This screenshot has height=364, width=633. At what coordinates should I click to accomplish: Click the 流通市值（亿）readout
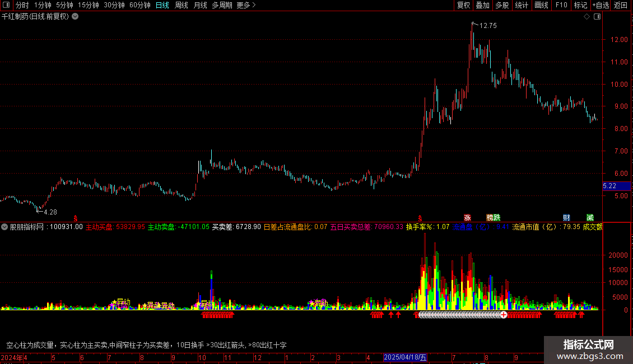[546, 227]
